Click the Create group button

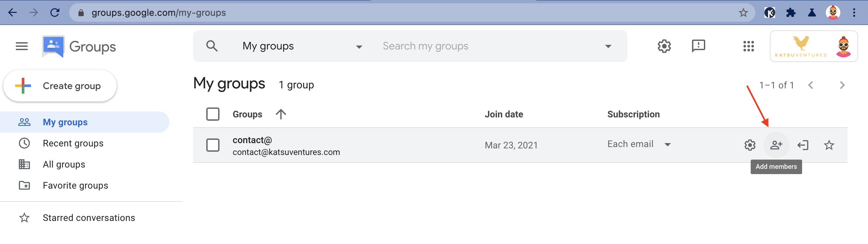tap(60, 86)
